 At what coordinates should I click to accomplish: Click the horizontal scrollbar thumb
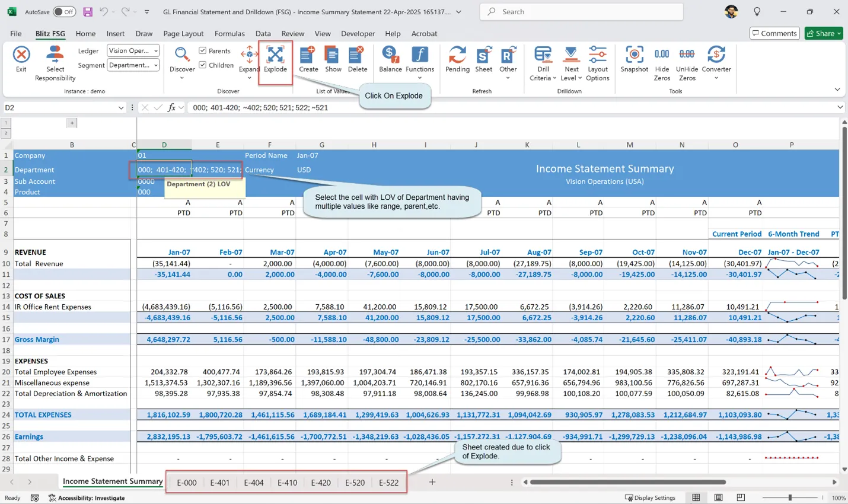(627, 482)
